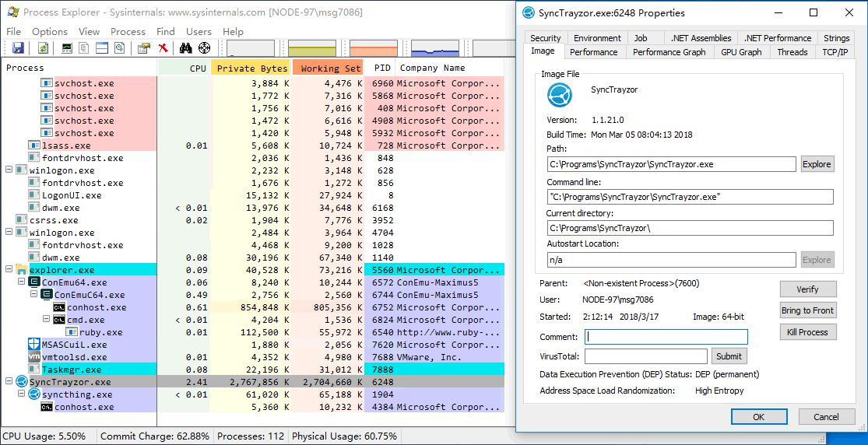The width and height of the screenshot is (868, 445).
Task: Click the SyncTrayzor.exe tree row icon
Action: pos(22,382)
